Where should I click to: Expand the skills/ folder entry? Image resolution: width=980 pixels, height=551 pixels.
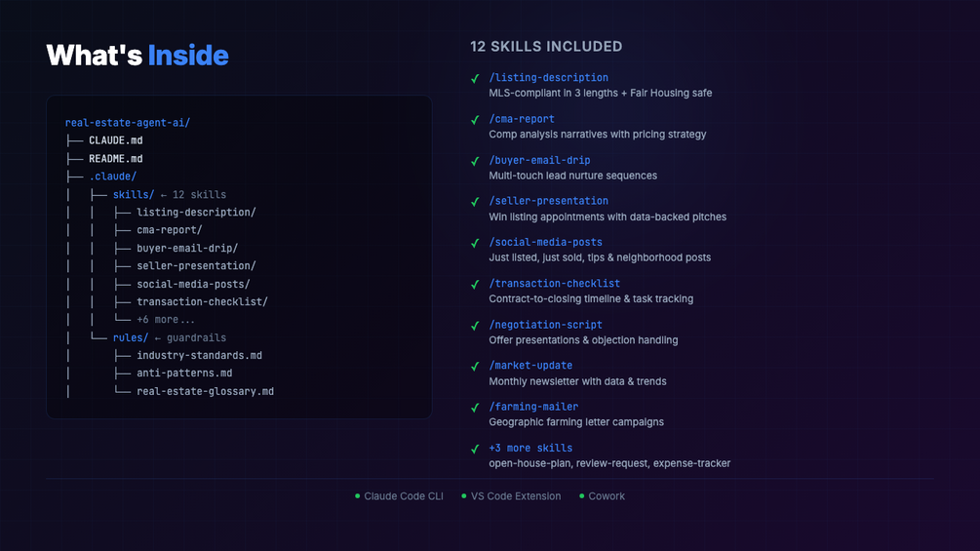(133, 194)
